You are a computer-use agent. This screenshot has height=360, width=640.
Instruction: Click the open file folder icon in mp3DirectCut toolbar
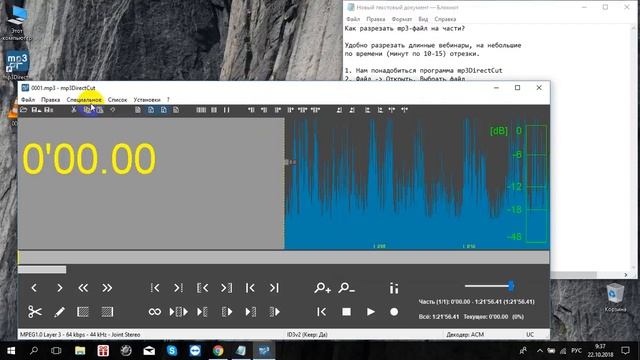click(24, 110)
